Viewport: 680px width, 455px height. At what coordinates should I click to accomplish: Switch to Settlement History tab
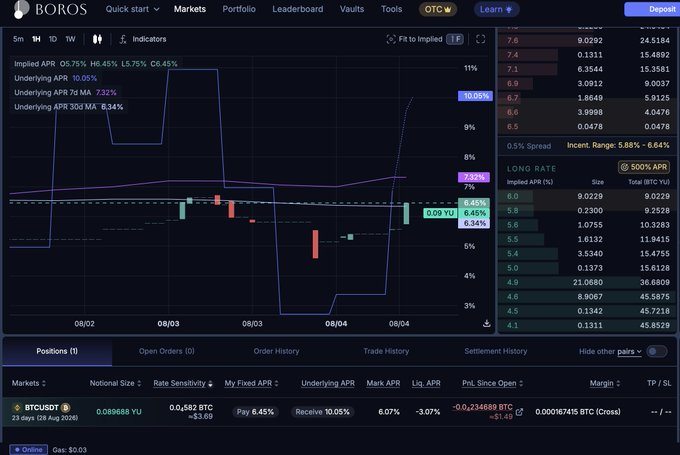496,351
